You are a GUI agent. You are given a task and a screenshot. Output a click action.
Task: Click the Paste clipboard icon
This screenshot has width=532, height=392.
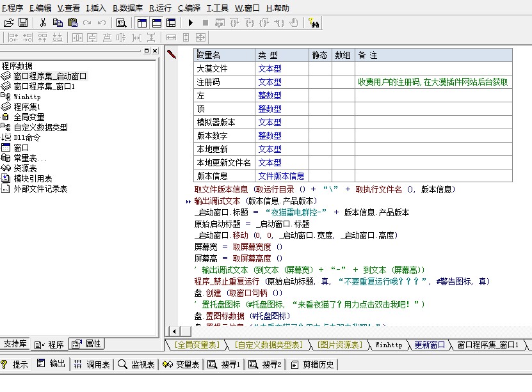[72, 22]
